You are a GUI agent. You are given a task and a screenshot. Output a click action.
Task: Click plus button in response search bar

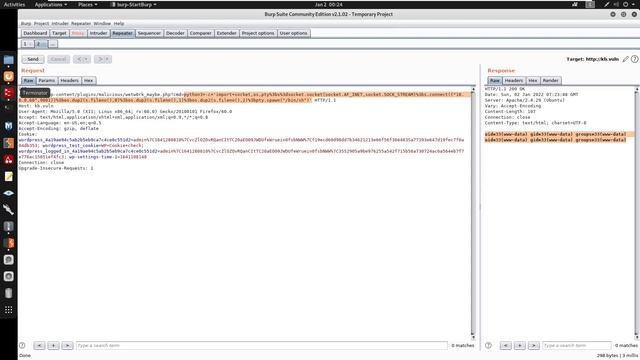[519, 345]
